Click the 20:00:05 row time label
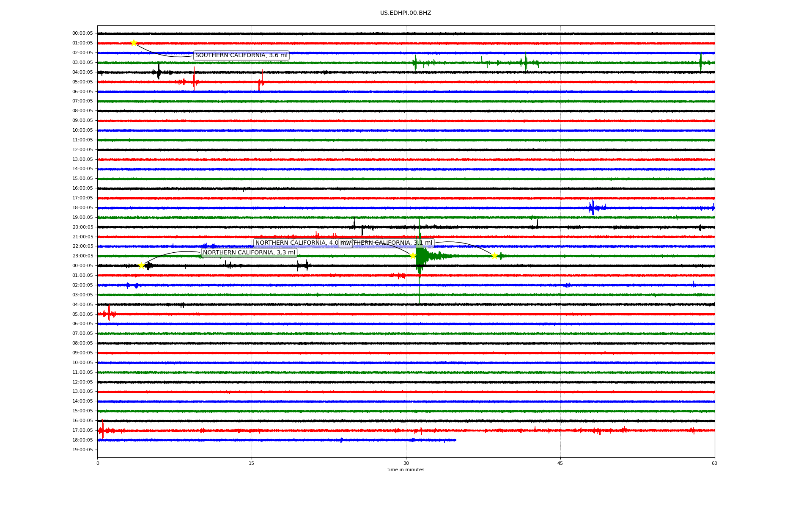This screenshot has width=812, height=508. 82,227
